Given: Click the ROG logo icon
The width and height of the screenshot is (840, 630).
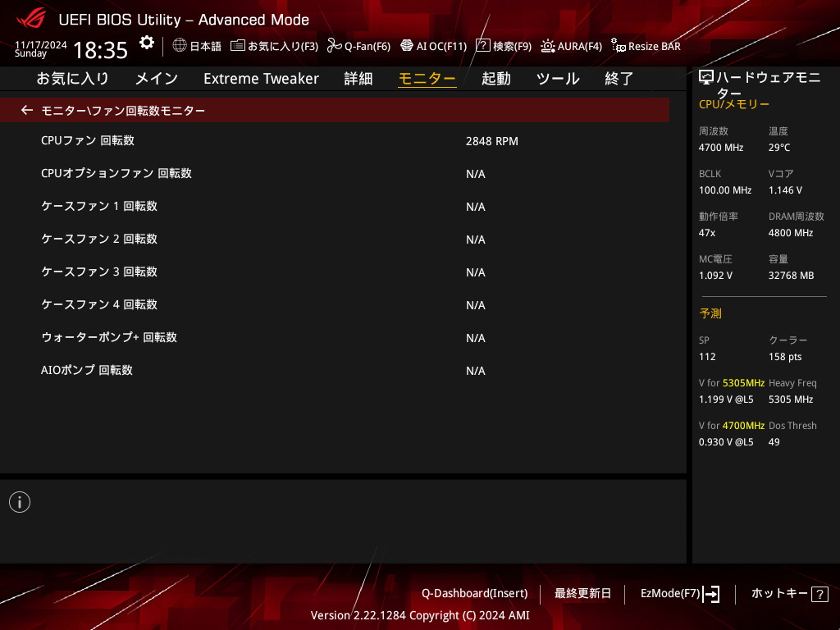Looking at the screenshot, I should tap(31, 19).
